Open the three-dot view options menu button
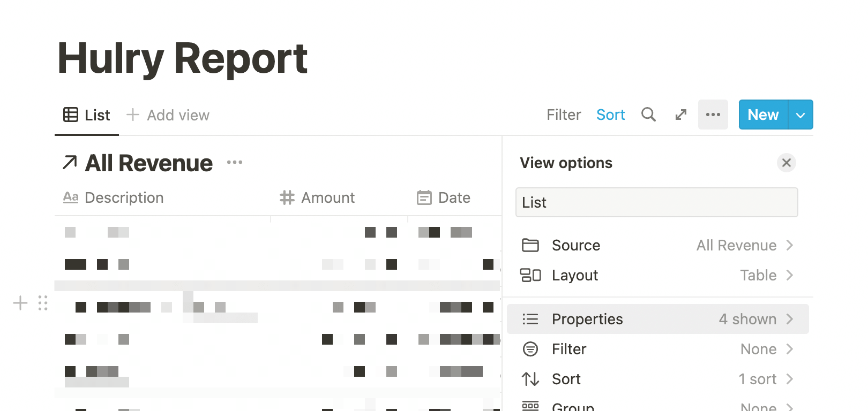This screenshot has width=868, height=411. point(713,115)
